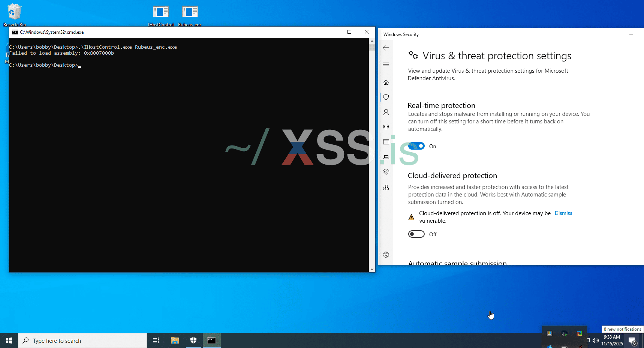644x348 pixels.
Task: Open Account protection in the sidebar
Action: 386,112
